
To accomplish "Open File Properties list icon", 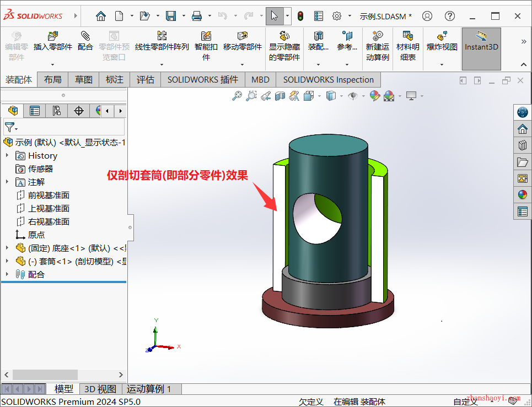I will tap(319, 16).
